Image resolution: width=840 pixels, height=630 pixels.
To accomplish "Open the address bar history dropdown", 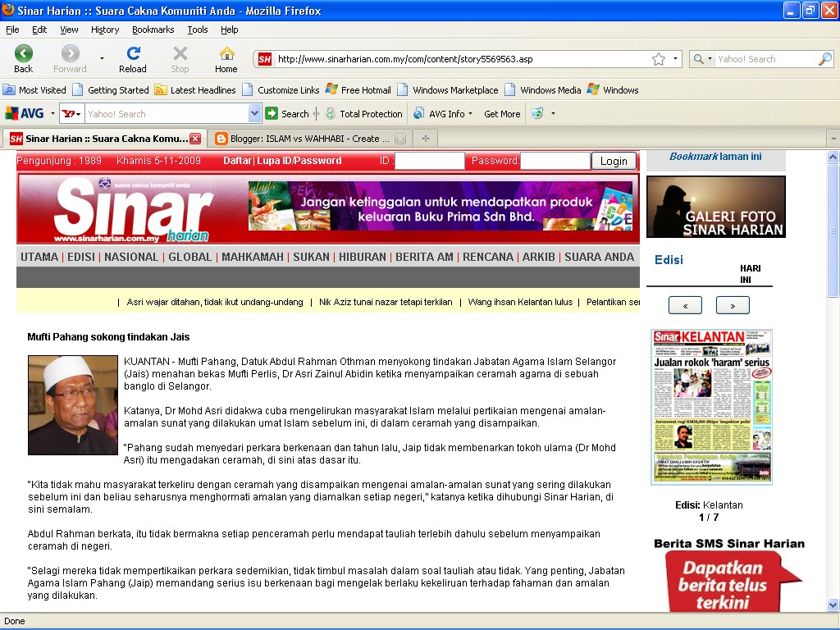I will [x=675, y=59].
